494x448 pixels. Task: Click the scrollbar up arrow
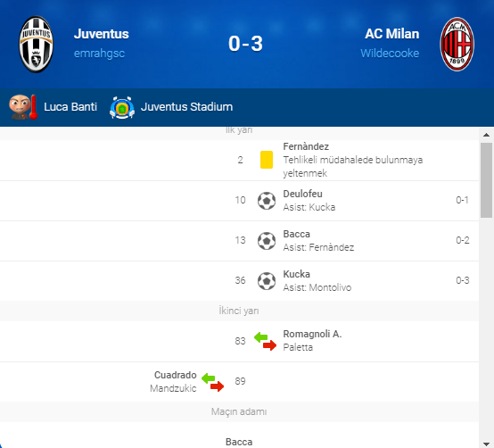487,135
